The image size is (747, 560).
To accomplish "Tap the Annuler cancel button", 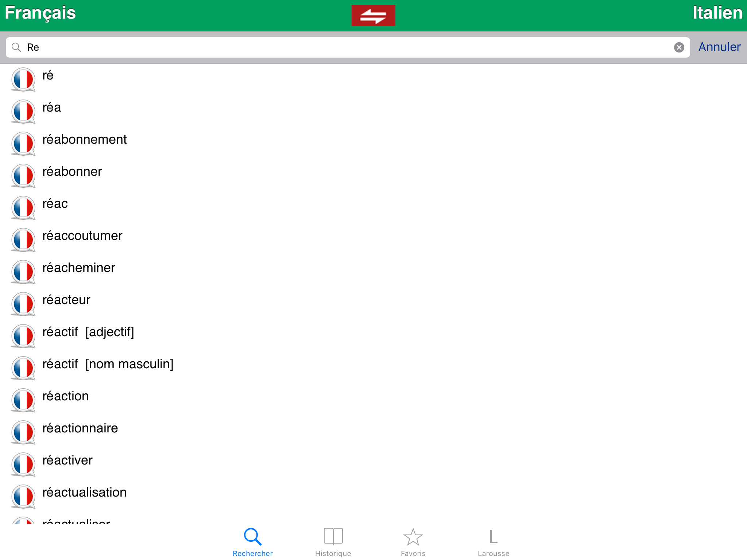I will (719, 47).
